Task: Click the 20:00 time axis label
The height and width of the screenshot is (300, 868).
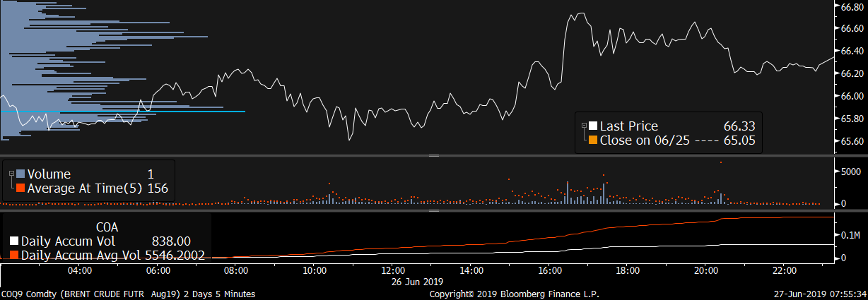Action: pyautogui.click(x=706, y=270)
